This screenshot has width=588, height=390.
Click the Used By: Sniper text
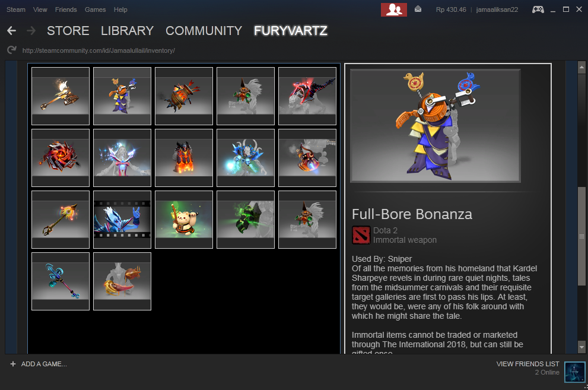point(382,259)
